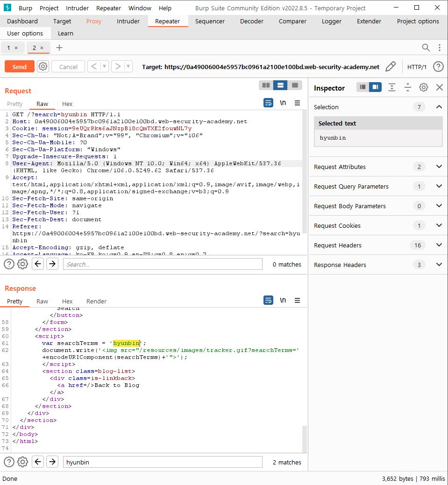This screenshot has width=448, height=485.
Task: Open the back history dropdown arrow
Action: (x=104, y=66)
